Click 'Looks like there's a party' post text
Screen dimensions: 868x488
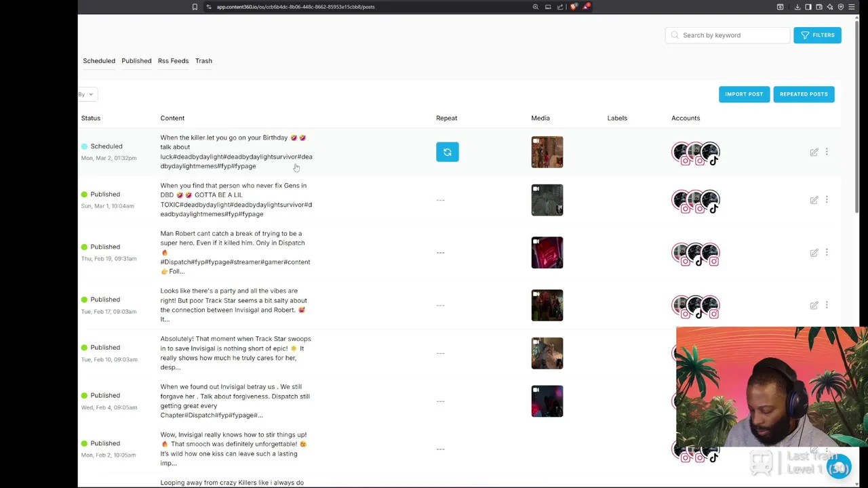point(234,305)
